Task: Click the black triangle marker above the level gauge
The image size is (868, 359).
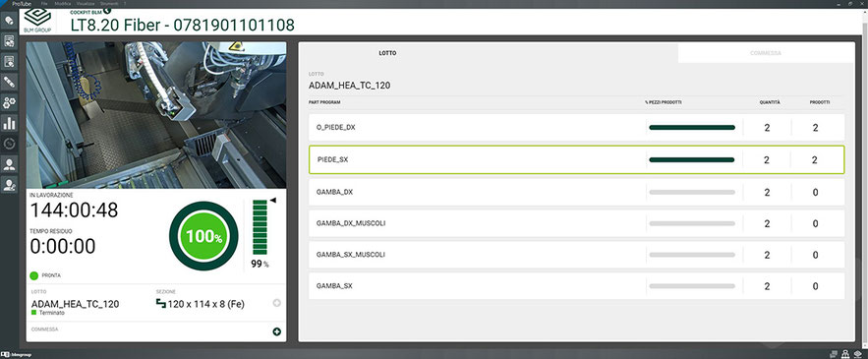Action: pos(272,200)
